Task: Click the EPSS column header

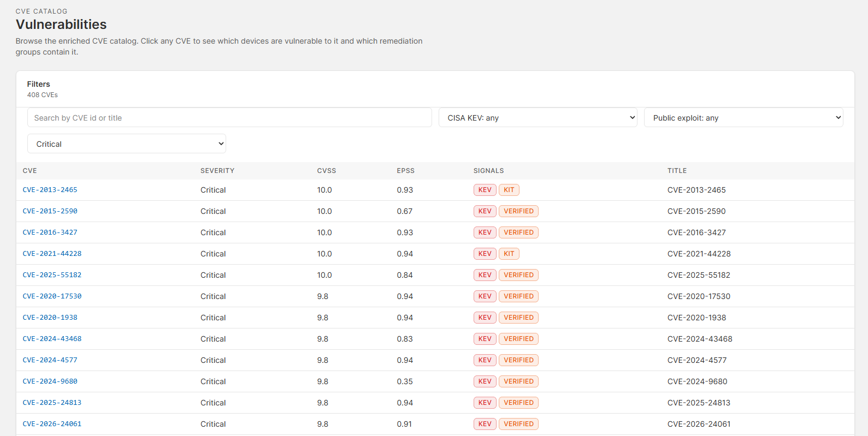Action: (x=406, y=171)
